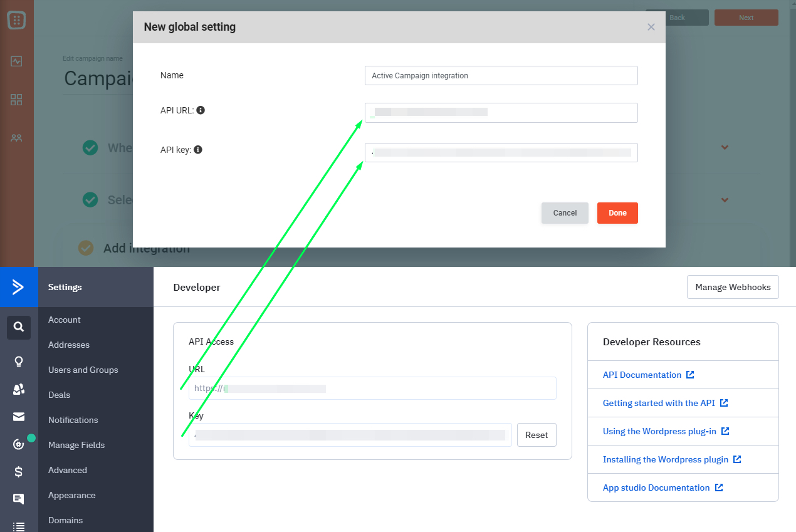
Task: Click Manage Webhooks button
Action: pos(733,287)
